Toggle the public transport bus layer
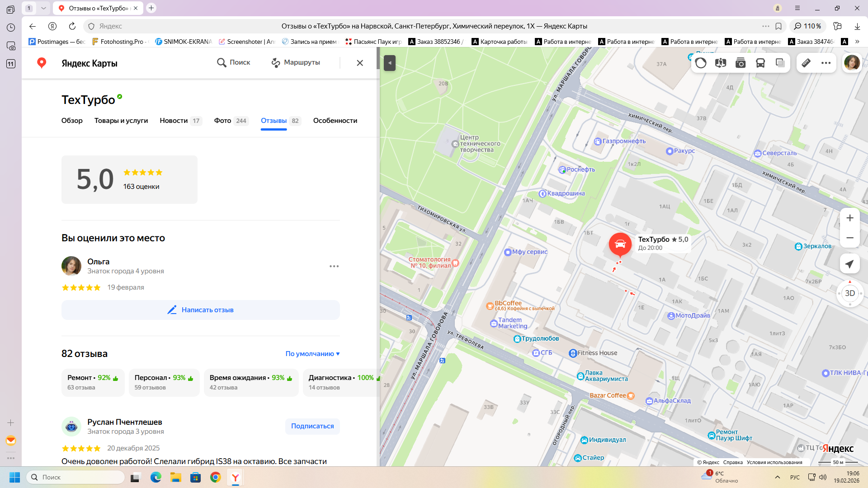This screenshot has height=488, width=868. coord(760,63)
